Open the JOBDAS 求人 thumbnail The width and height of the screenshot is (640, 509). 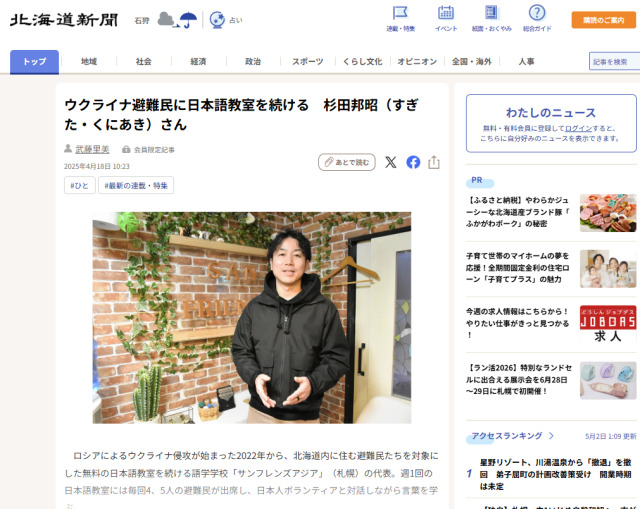(x=608, y=324)
